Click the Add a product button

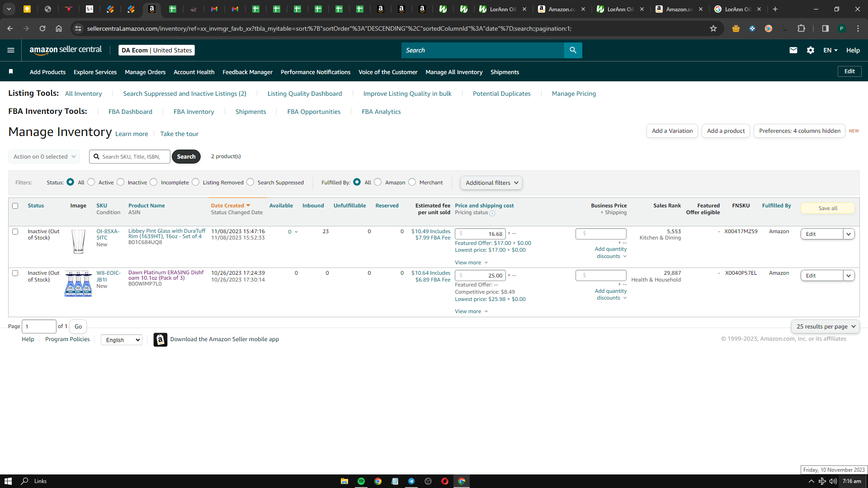click(x=726, y=131)
